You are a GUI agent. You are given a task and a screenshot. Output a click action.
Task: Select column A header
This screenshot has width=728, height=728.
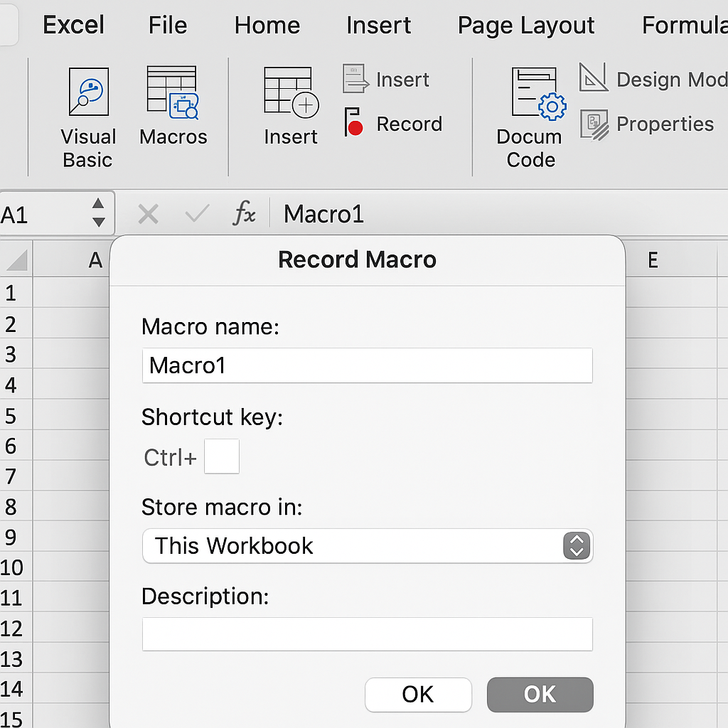72,259
